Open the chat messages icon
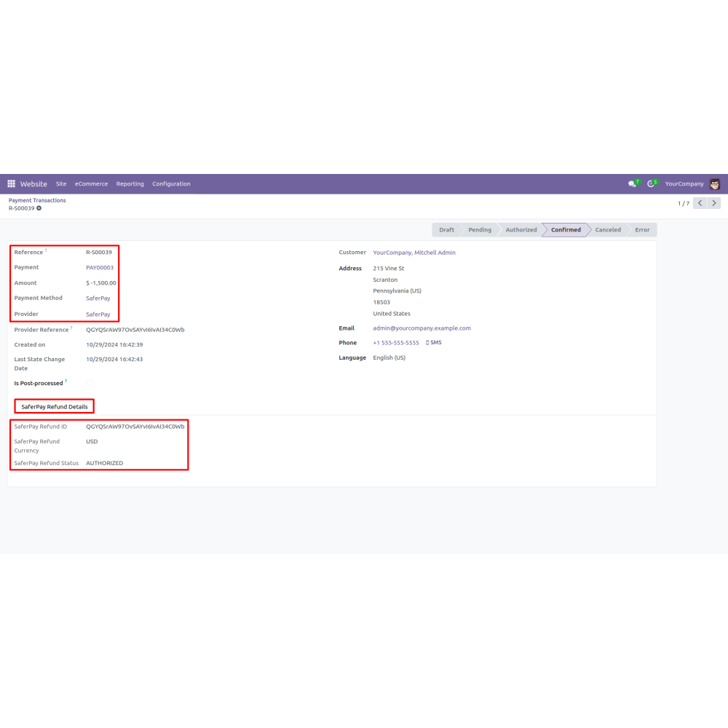 point(633,184)
